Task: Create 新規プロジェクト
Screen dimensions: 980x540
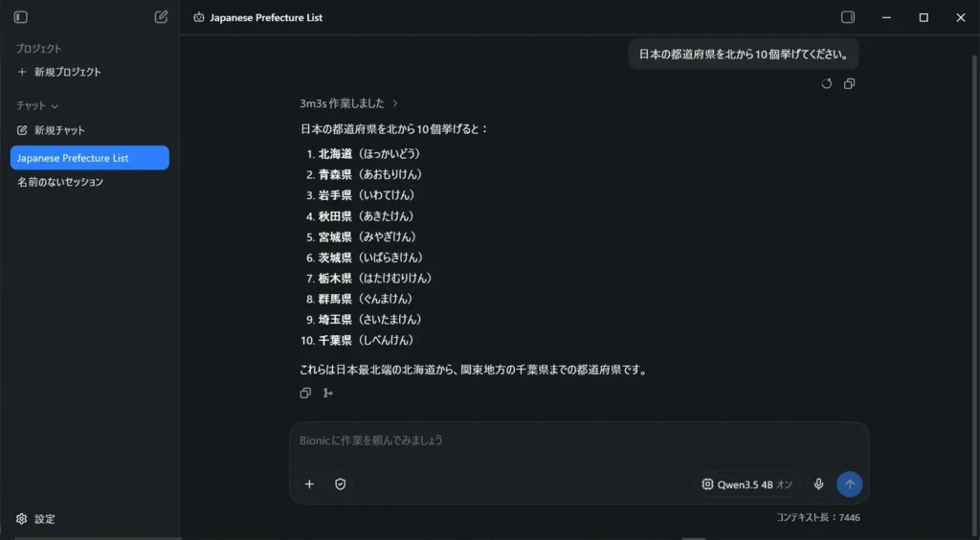Action: click(58, 72)
